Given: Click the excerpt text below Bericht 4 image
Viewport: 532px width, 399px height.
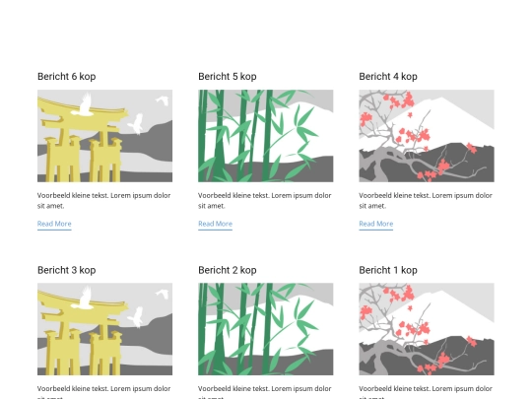Looking at the screenshot, I should pos(426,201).
